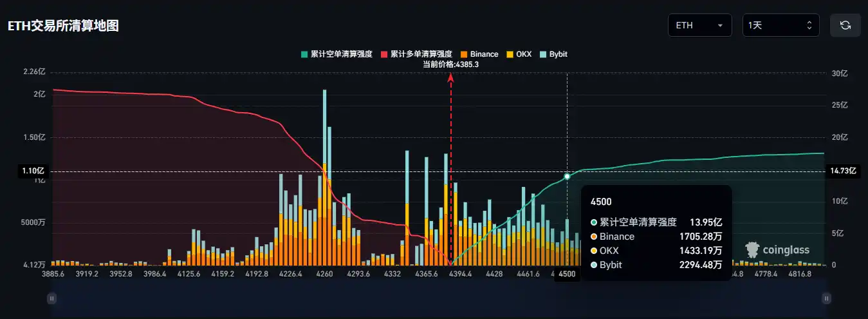Screen dimensions: 868x319
Task: Hide the Bybit series via legend
Action: pyautogui.click(x=557, y=55)
